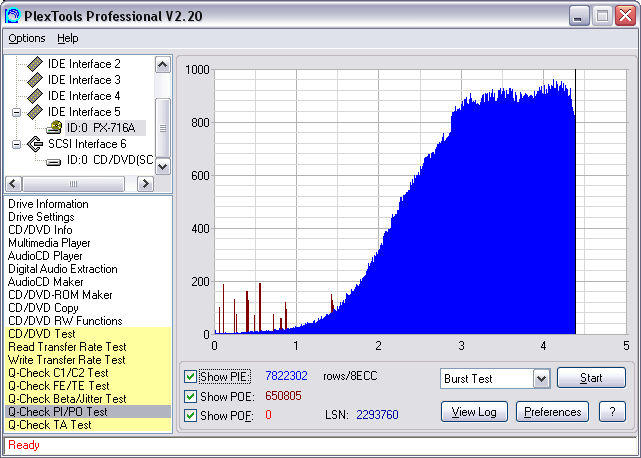Viewport: 641px width, 458px height.
Task: Click the PIE count 7822302
Action: point(286,376)
